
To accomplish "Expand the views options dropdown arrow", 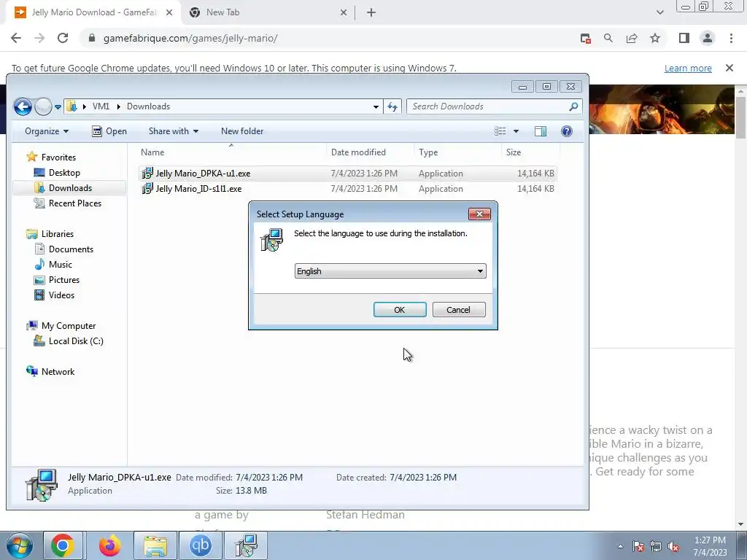I will point(516,131).
